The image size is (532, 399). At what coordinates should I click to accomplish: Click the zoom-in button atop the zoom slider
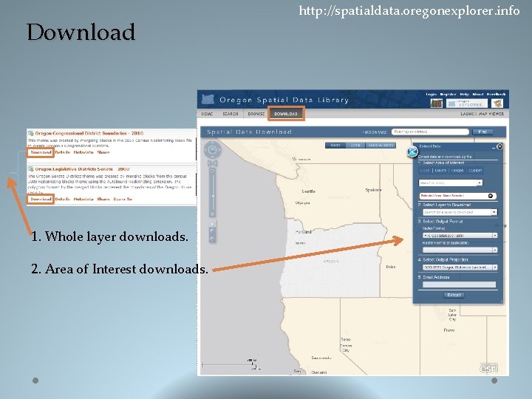click(x=213, y=171)
